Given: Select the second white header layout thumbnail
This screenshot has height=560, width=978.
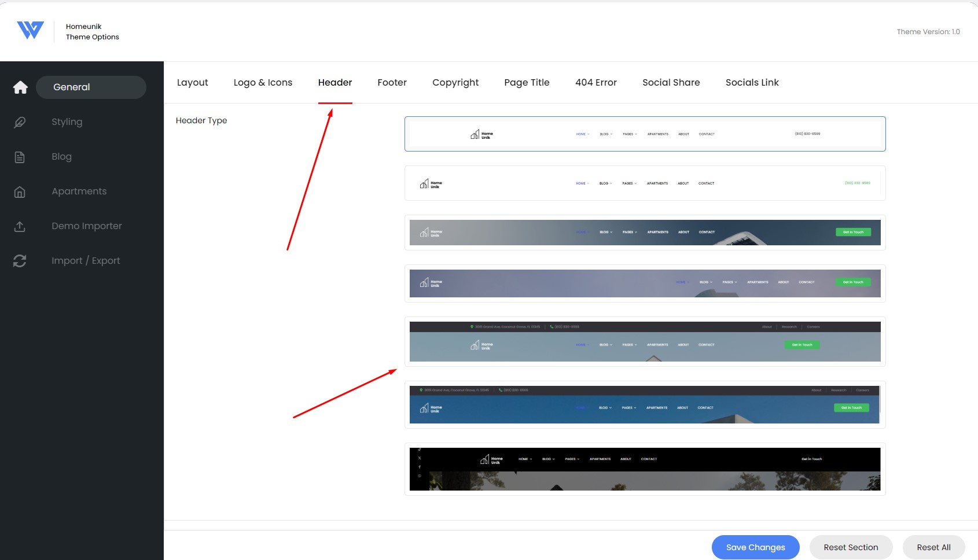Looking at the screenshot, I should pyautogui.click(x=645, y=183).
